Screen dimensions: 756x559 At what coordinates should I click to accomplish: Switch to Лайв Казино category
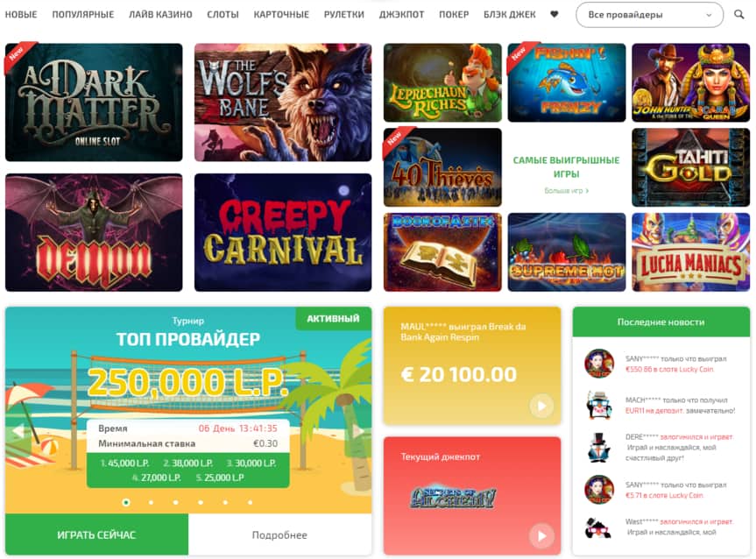tap(160, 15)
